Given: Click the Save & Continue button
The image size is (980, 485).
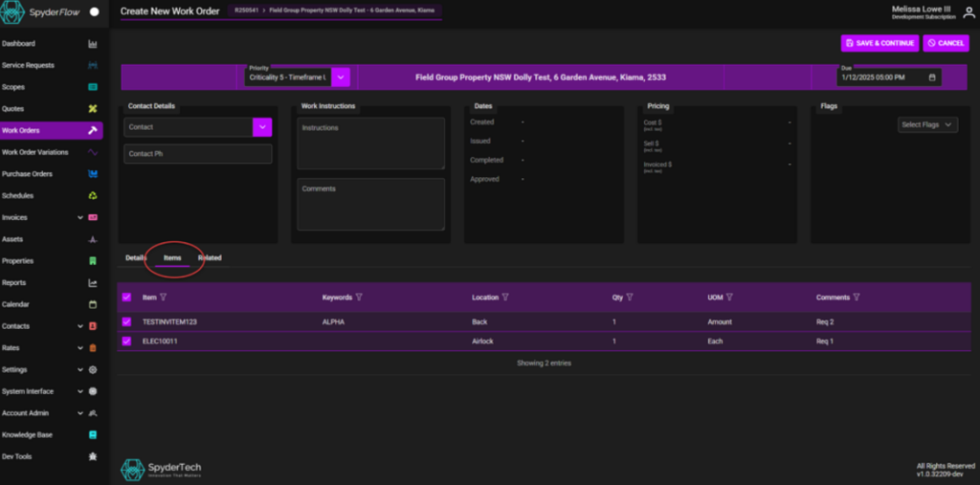Looking at the screenshot, I should (880, 43).
